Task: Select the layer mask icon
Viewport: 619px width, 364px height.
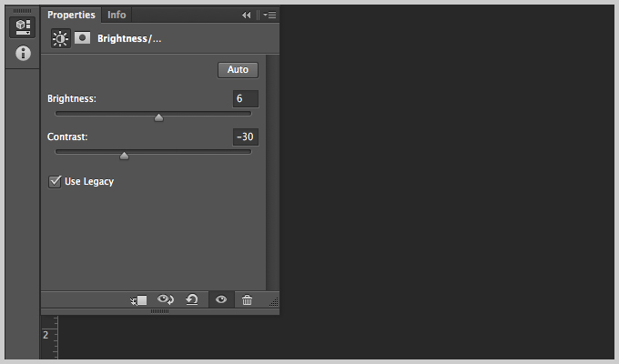Action: pyautogui.click(x=82, y=38)
